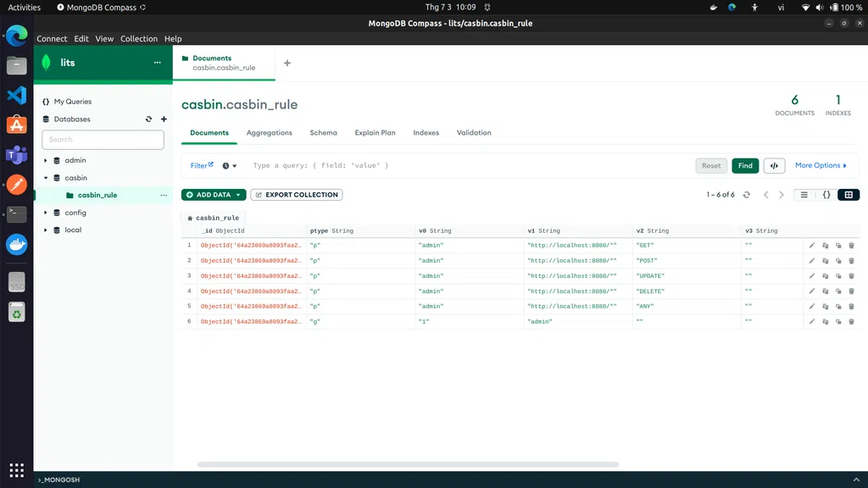Switch to the Schema tab
This screenshot has height=488, width=868.
tap(323, 133)
